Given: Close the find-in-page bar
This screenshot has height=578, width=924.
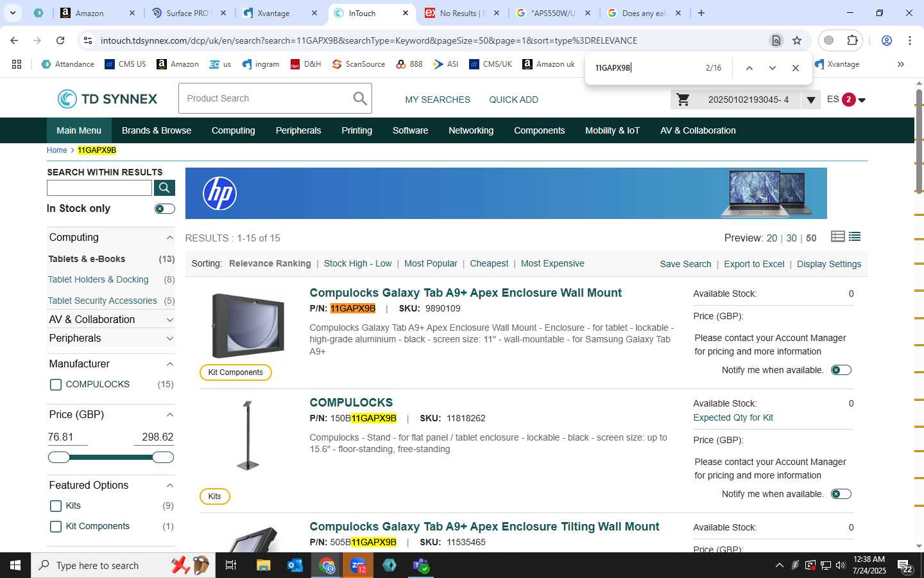Looking at the screenshot, I should (x=796, y=68).
